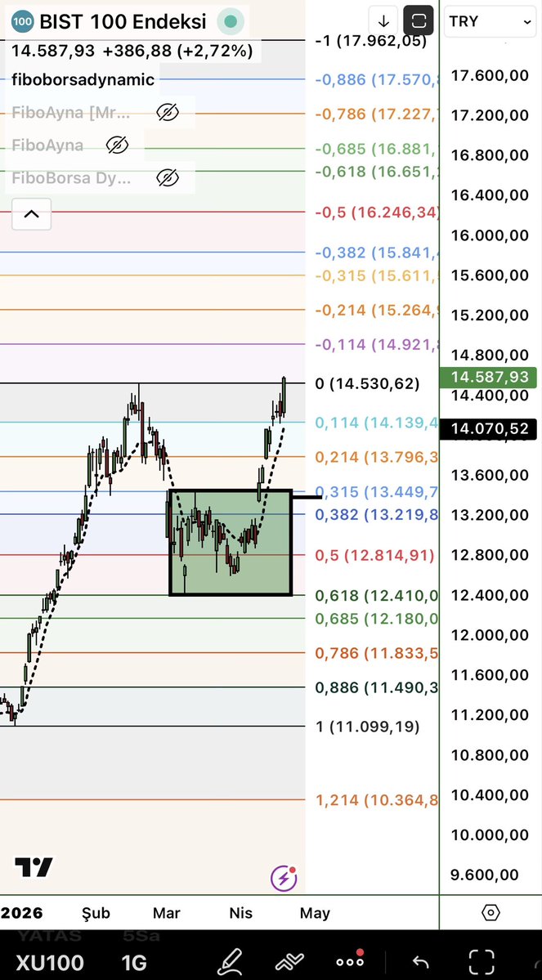This screenshot has width=542, height=980.
Task: Click the green 14.587,93 current price label
Action: pyautogui.click(x=488, y=377)
